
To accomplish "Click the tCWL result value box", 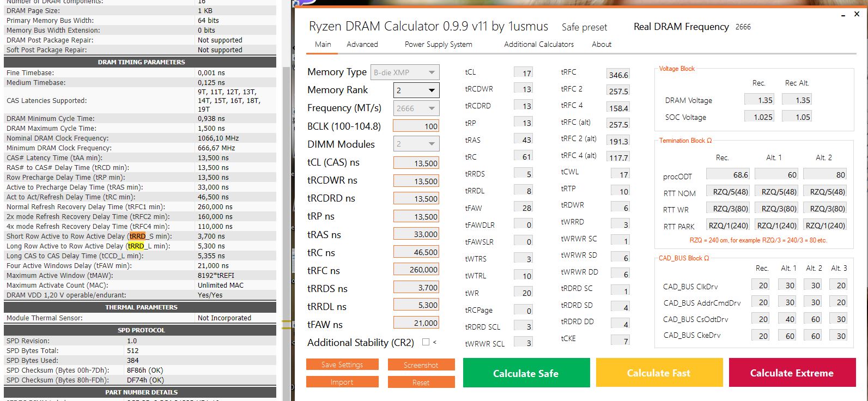I will point(620,174).
